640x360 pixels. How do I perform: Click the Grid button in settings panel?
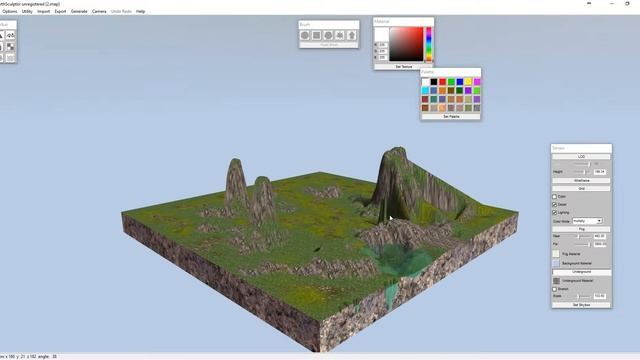(582, 189)
